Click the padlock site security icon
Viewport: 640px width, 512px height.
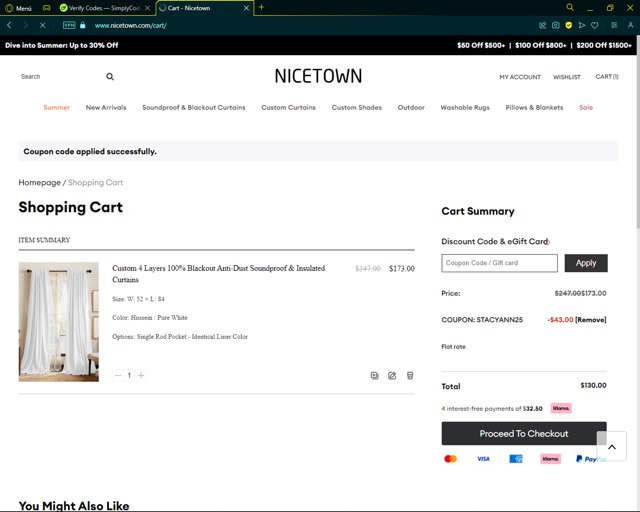pos(83,25)
